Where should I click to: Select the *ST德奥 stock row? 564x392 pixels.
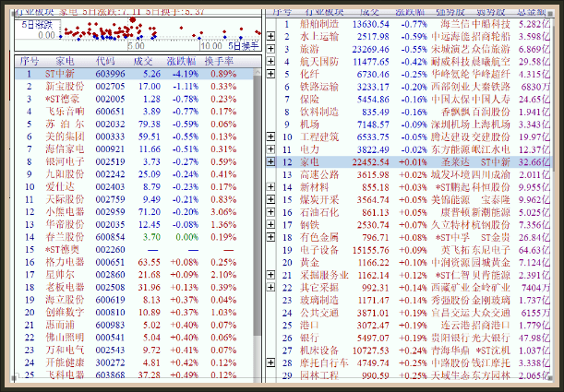[x=134, y=250]
